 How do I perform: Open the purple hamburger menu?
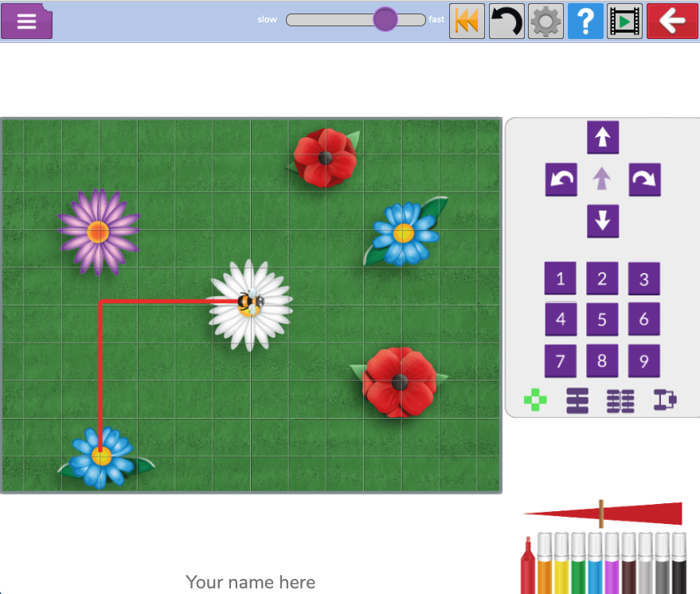[x=27, y=21]
